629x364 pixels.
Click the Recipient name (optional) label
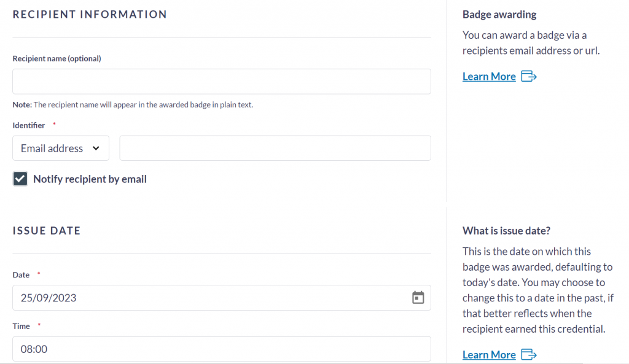[57, 58]
